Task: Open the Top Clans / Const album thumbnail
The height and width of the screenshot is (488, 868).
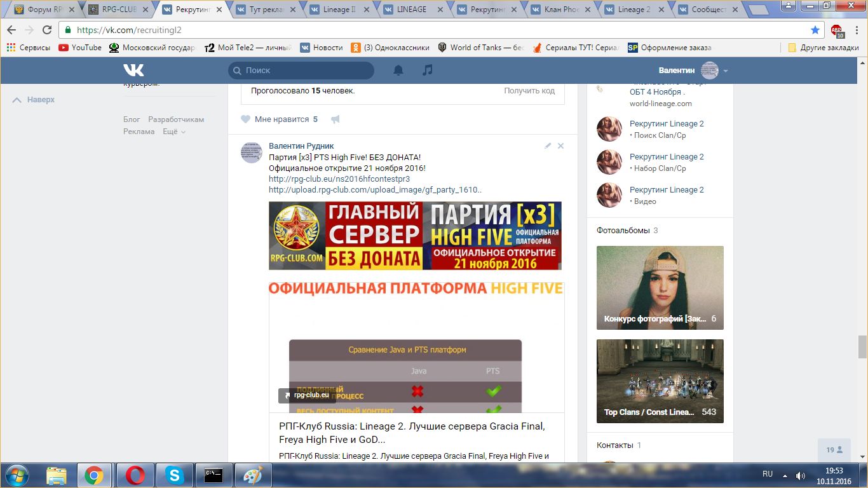Action: click(660, 381)
